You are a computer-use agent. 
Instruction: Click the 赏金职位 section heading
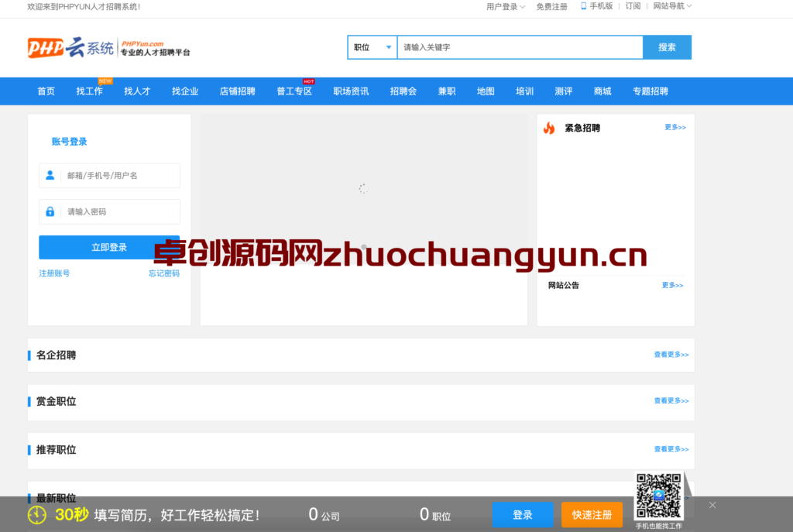click(x=56, y=402)
